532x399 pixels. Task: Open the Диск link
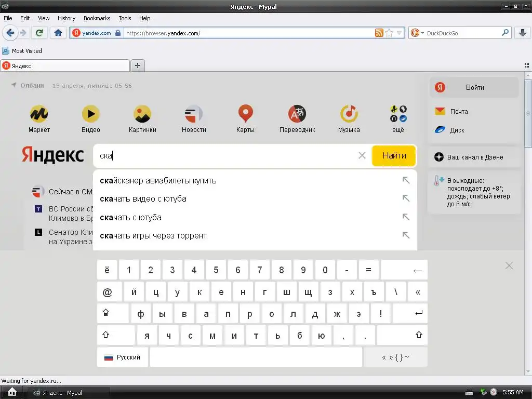point(449,130)
